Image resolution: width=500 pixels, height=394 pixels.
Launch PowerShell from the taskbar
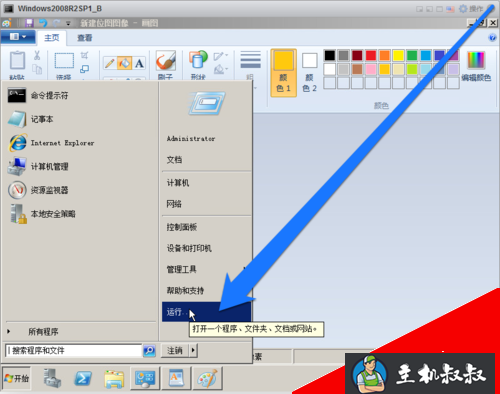click(x=82, y=378)
